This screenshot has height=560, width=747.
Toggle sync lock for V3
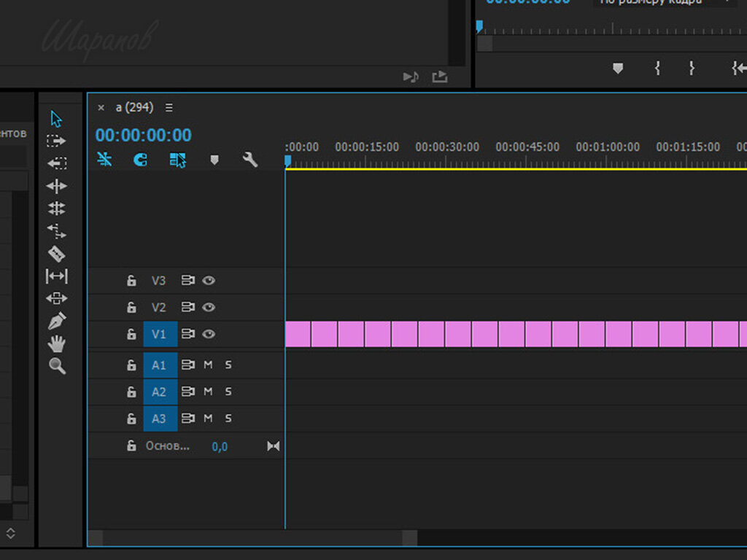[x=188, y=281]
